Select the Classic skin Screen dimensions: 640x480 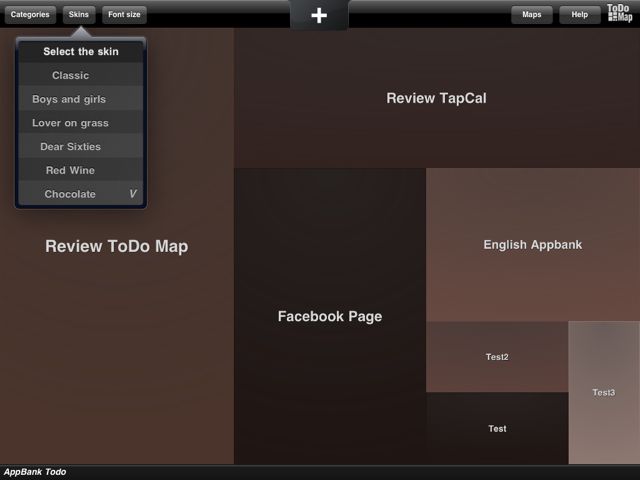pos(81,75)
